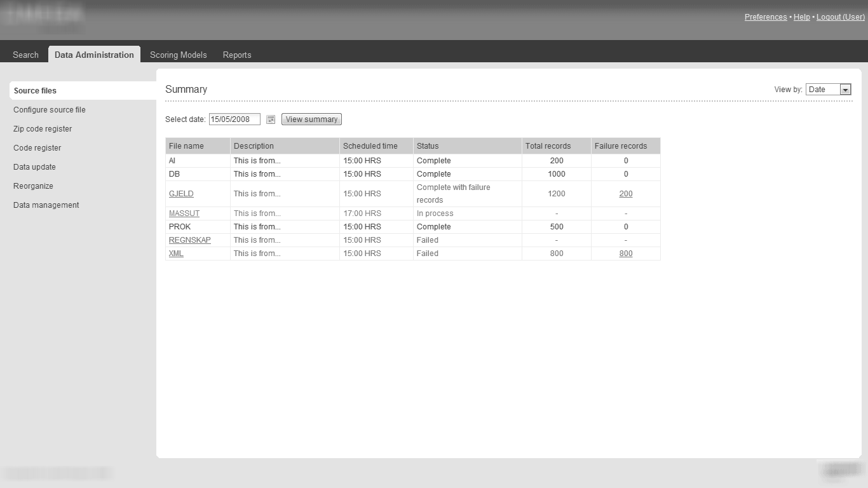The height and width of the screenshot is (488, 868).
Task: View 200 failure records for GJELD
Action: [626, 194]
